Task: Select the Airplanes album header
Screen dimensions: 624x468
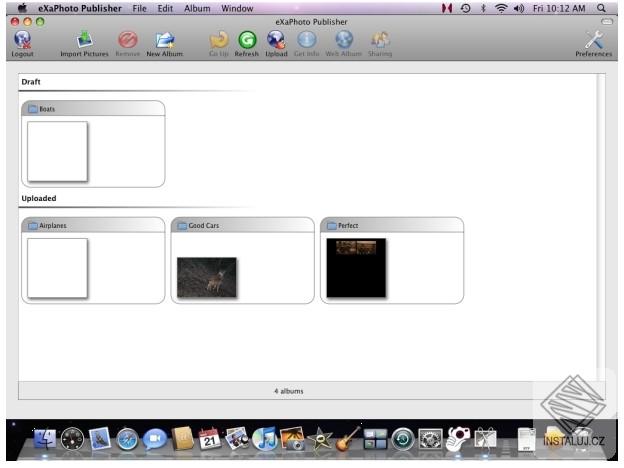Action: click(x=93, y=225)
